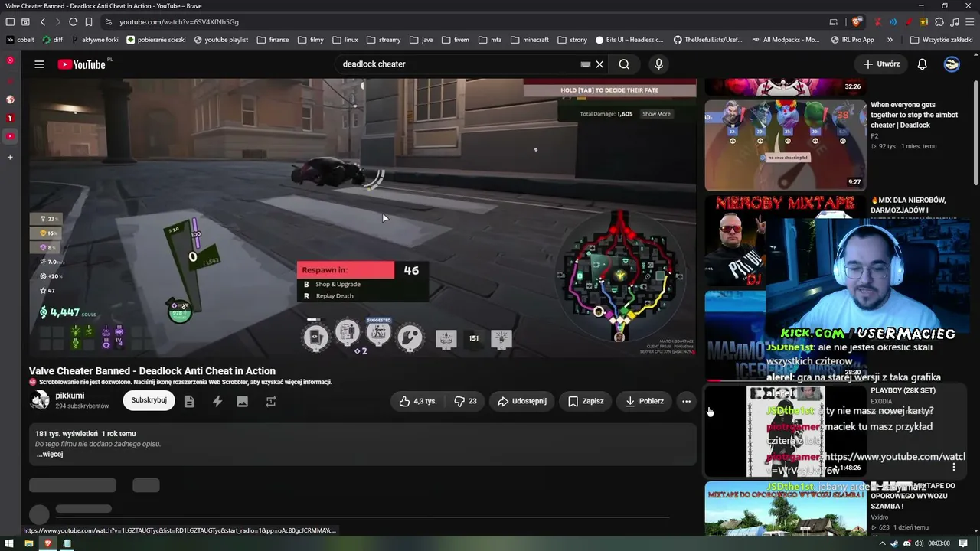Open more actions three-dot menu under video
The height and width of the screenshot is (551, 980).
(686, 401)
